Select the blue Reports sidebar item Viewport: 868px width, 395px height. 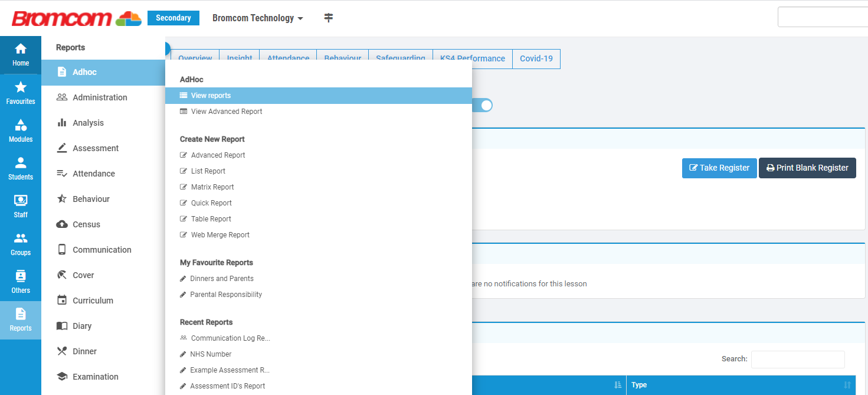[x=21, y=319]
